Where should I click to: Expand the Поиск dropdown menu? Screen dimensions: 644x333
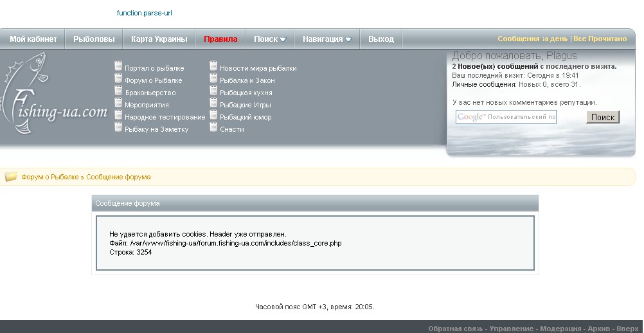269,39
